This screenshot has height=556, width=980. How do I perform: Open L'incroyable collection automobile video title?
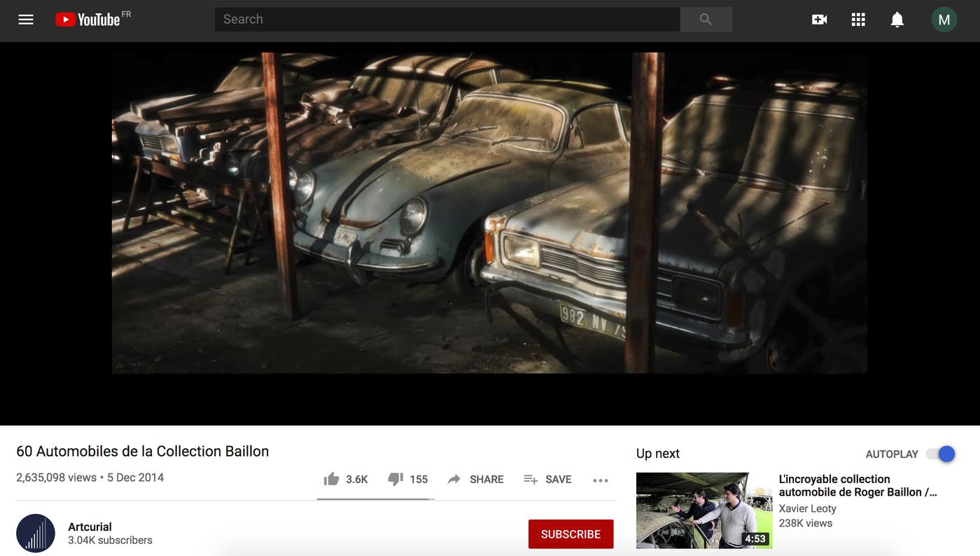[857, 485]
